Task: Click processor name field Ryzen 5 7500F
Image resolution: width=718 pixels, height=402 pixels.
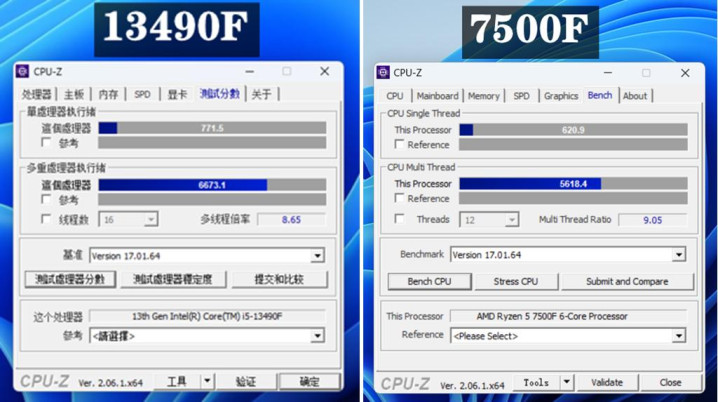Action: pyautogui.click(x=568, y=316)
